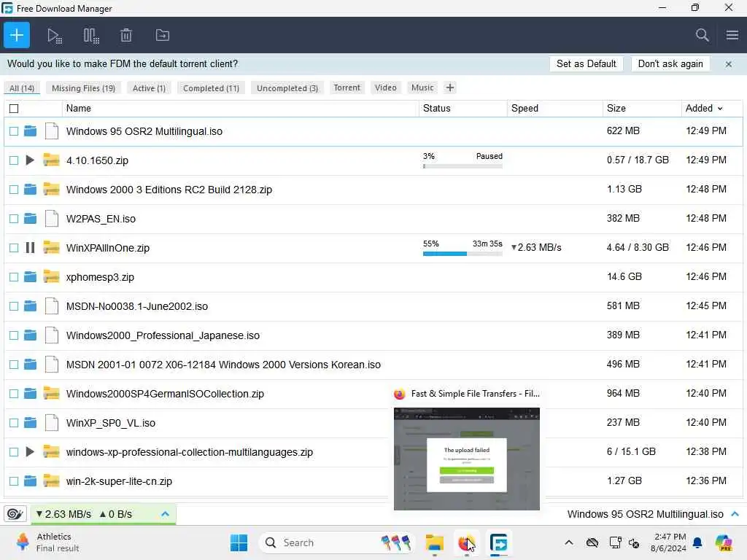Open the Windows Start menu

click(x=239, y=542)
